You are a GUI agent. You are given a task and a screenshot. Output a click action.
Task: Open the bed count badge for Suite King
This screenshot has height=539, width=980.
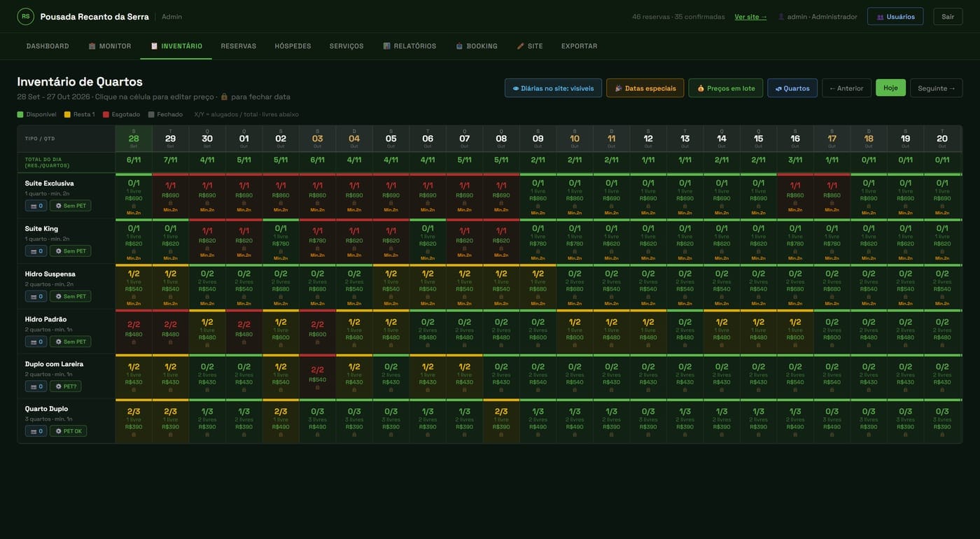(36, 251)
